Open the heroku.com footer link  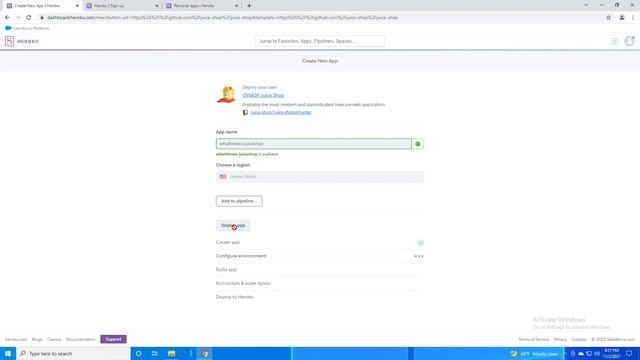pyautogui.click(x=16, y=339)
